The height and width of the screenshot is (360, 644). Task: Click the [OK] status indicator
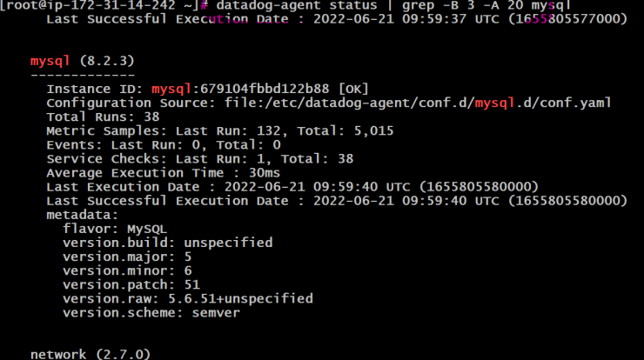[x=353, y=89]
